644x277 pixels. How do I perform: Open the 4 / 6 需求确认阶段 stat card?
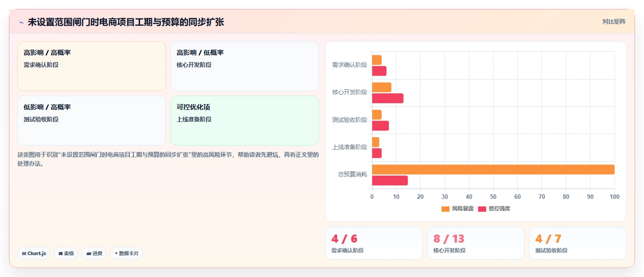374,243
